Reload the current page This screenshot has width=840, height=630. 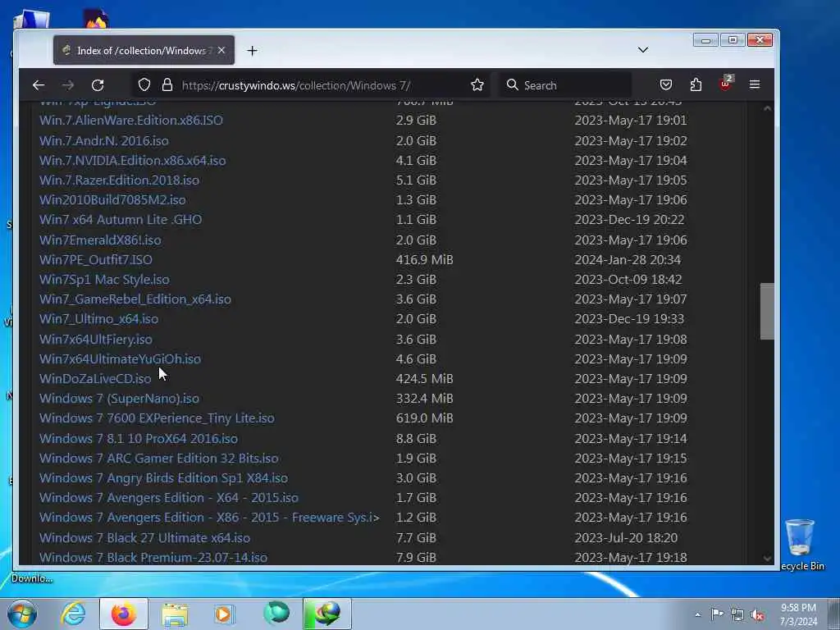pyautogui.click(x=98, y=85)
